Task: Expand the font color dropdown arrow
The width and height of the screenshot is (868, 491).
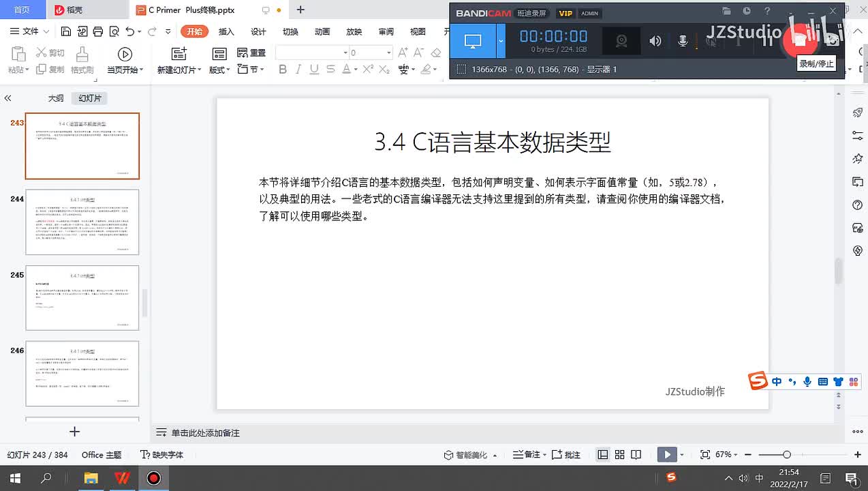Action: (356, 70)
